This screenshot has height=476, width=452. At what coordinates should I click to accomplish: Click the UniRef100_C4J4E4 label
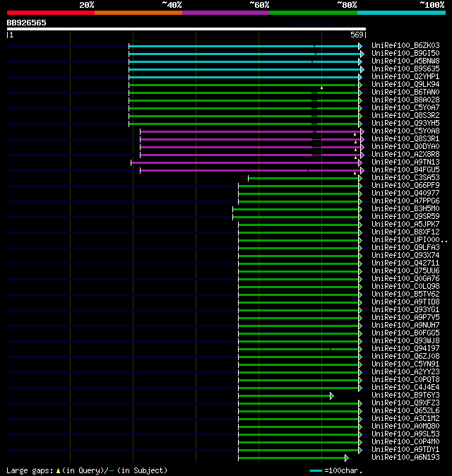[405, 387]
